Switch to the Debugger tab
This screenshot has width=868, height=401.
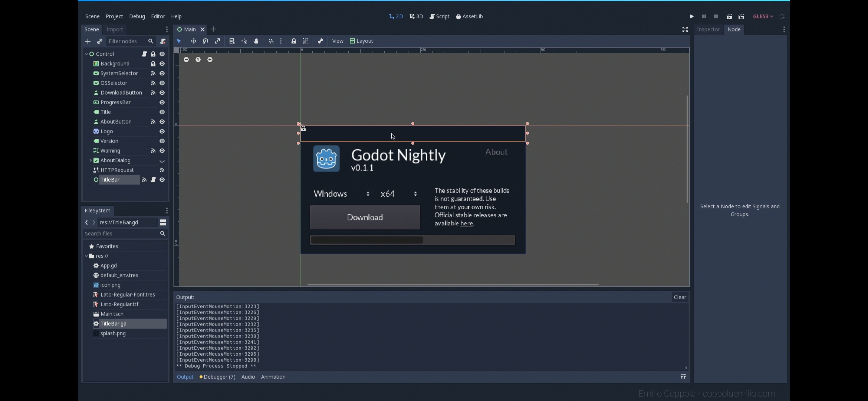(217, 376)
